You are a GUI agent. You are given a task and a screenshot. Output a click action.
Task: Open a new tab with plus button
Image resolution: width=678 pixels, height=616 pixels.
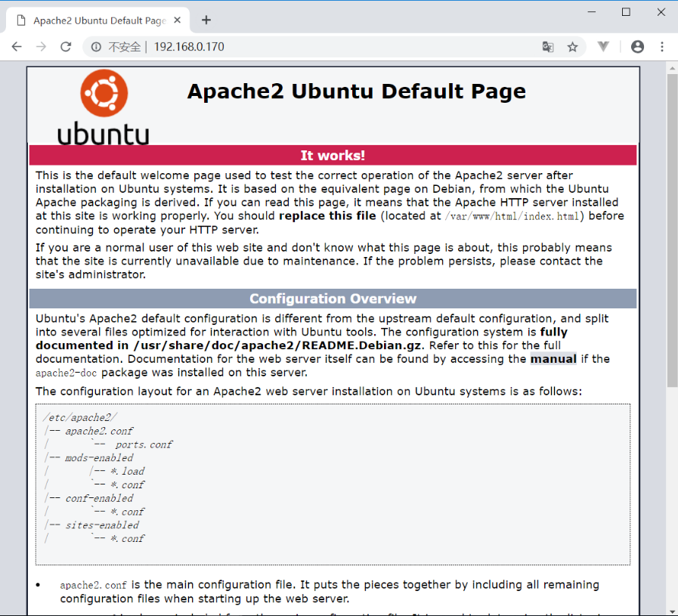(206, 20)
